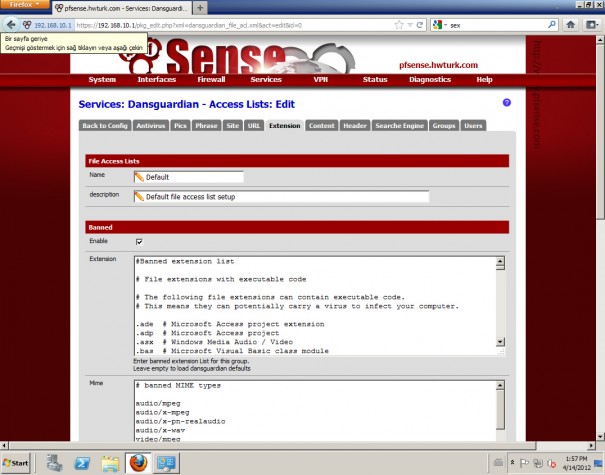Open network status tray icon
This screenshot has width=605, height=475.
pos(538,463)
